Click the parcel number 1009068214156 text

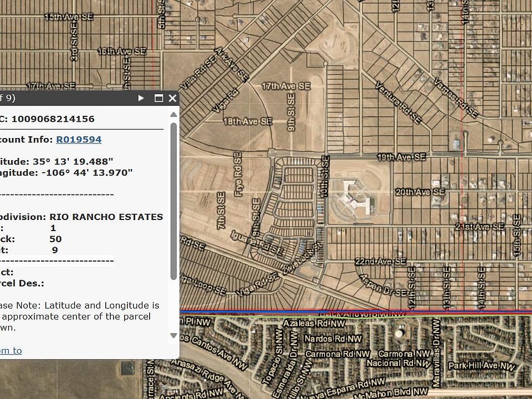[53, 119]
